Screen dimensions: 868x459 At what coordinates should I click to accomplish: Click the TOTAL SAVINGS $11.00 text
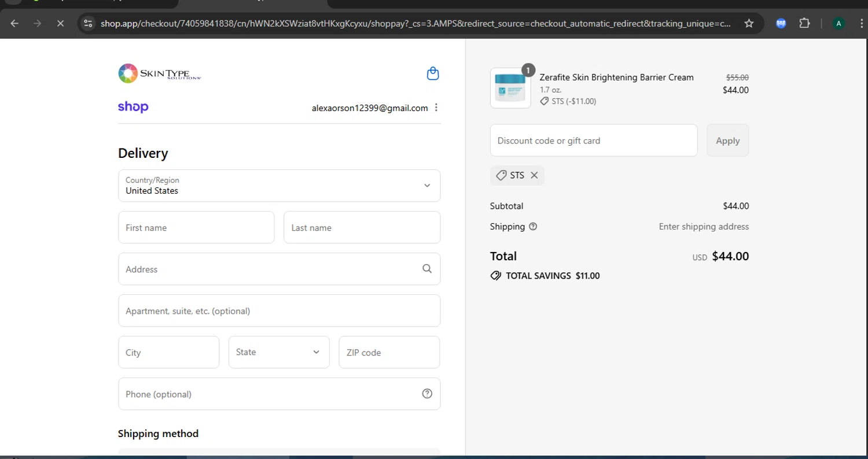553,276
